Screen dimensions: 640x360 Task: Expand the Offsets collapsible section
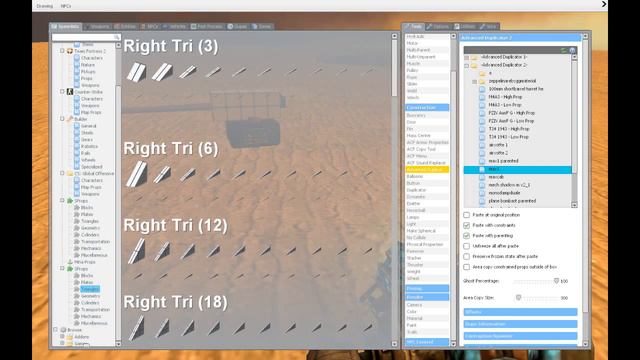point(520,312)
